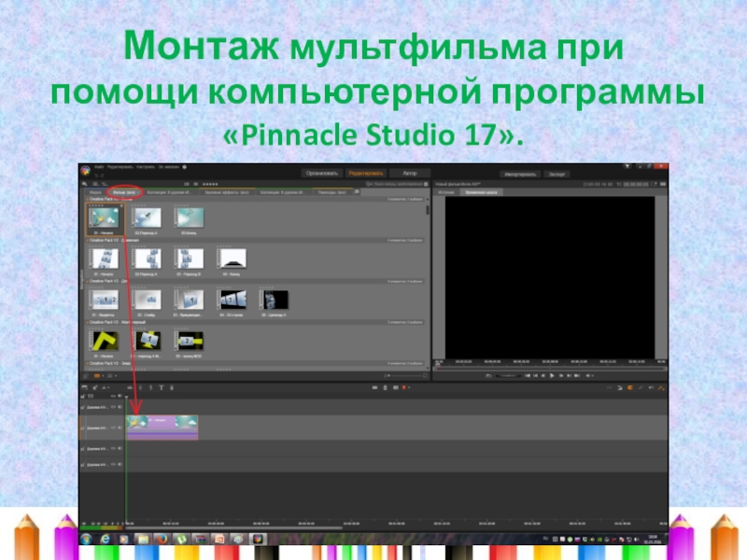Toggle visibility eye on second timeline track

113,427
